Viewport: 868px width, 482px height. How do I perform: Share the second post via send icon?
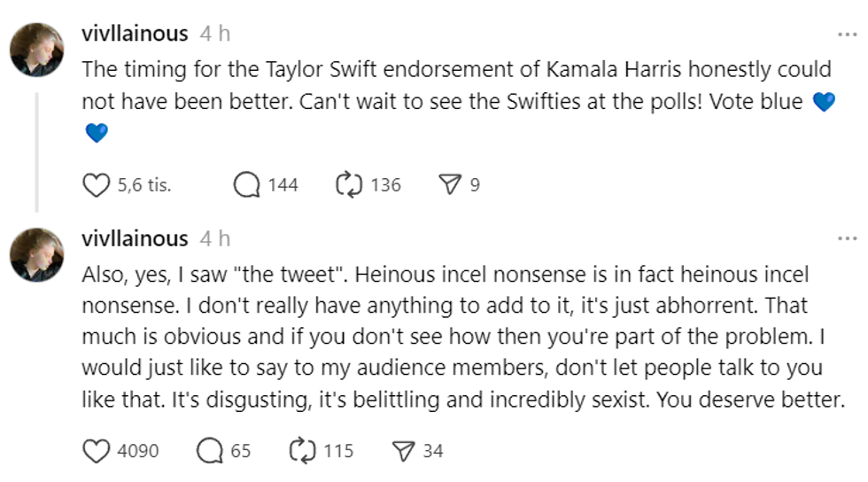404,451
